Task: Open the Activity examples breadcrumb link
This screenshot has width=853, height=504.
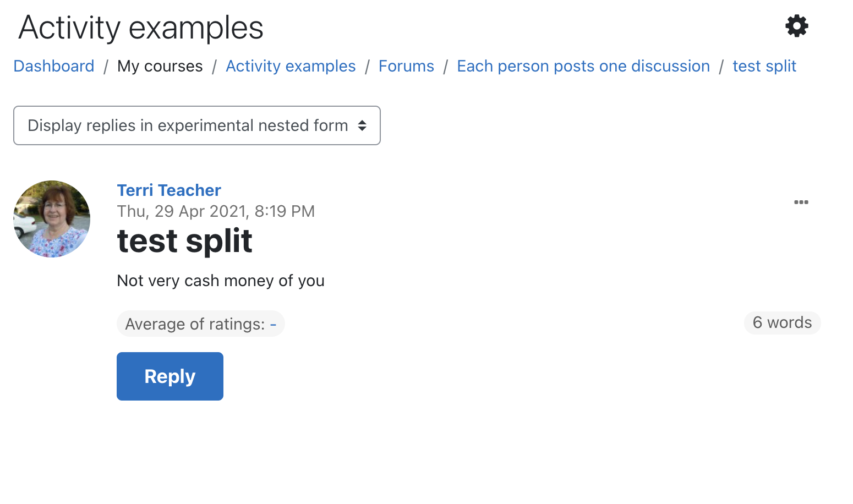Action: coord(291,66)
